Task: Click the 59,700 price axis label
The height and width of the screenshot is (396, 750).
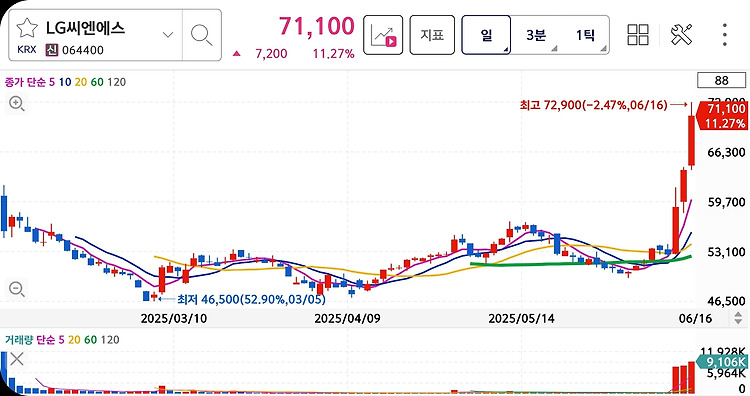Action: tap(726, 202)
